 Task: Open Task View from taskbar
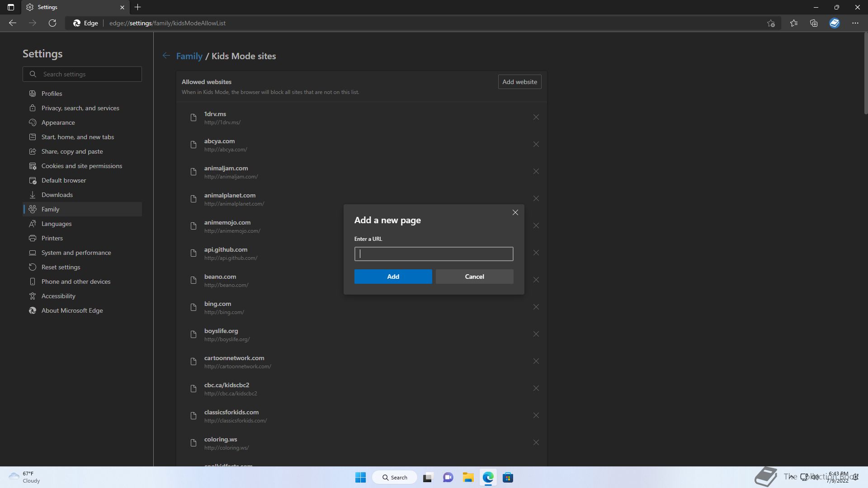tap(428, 477)
